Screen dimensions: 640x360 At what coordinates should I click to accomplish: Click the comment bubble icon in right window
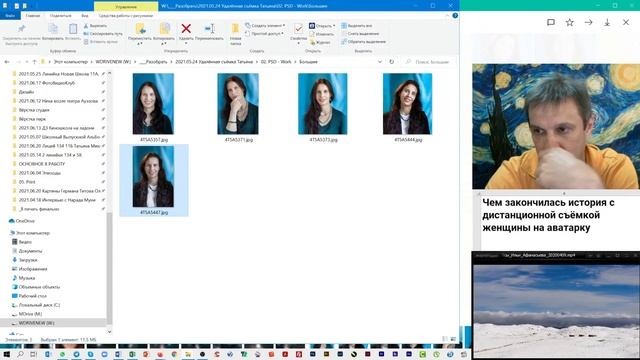pyautogui.click(x=551, y=22)
